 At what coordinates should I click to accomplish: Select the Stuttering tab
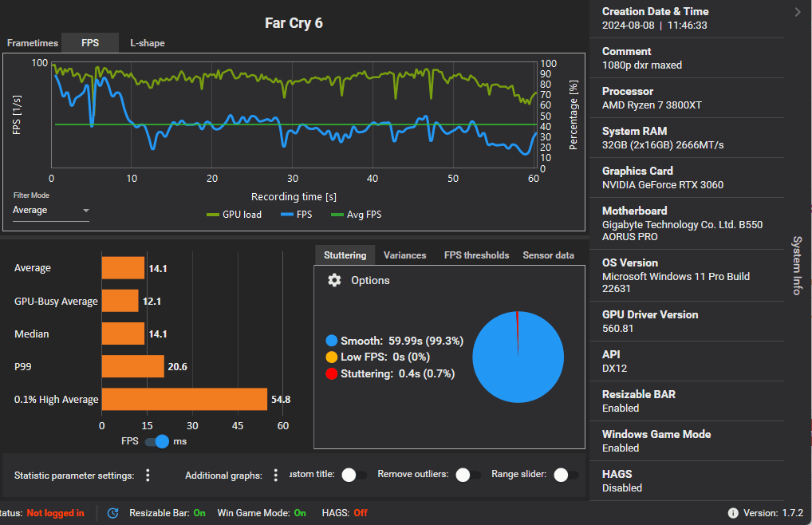345,255
